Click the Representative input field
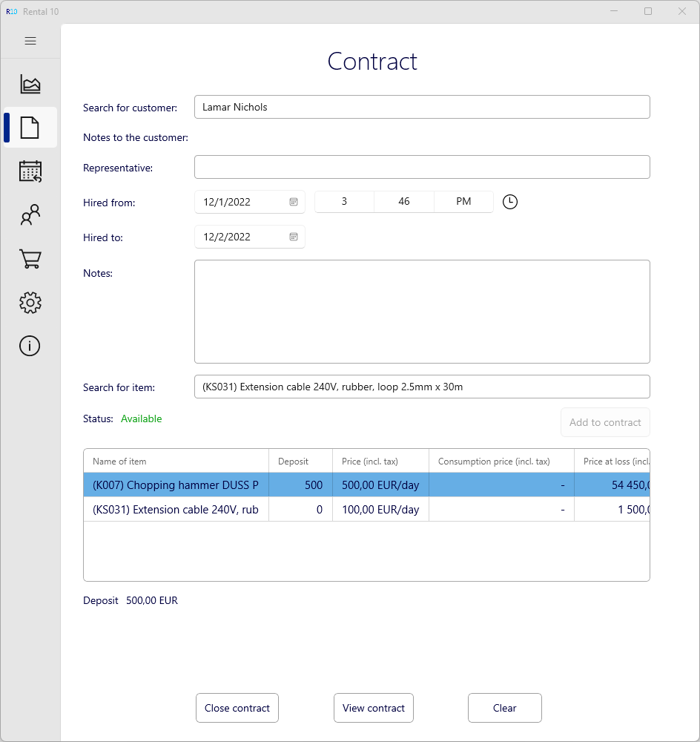700x742 pixels. (422, 167)
